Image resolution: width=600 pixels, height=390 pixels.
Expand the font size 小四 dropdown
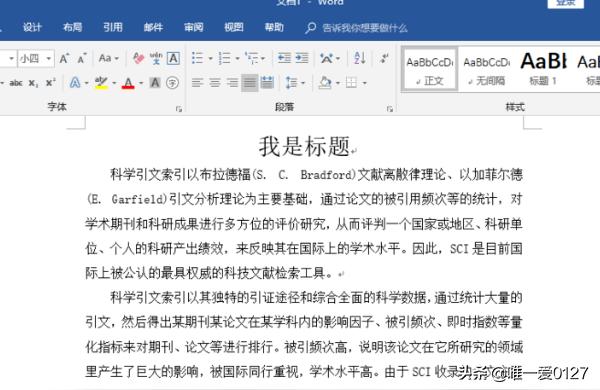point(49,59)
